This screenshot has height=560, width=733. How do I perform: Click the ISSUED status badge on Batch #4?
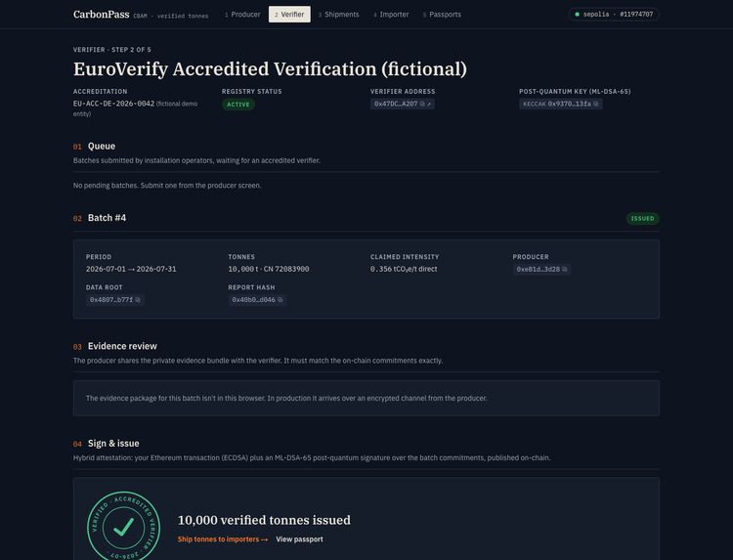642,218
